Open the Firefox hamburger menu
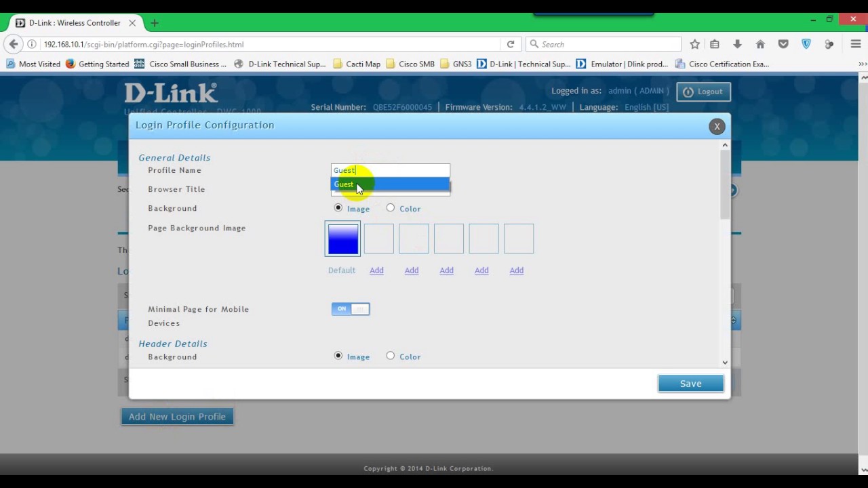868x488 pixels. pyautogui.click(x=856, y=44)
